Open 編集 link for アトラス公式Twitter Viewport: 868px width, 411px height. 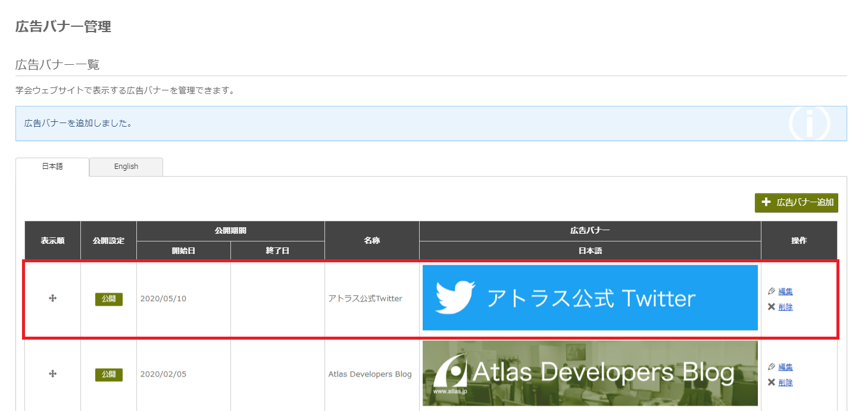click(785, 291)
